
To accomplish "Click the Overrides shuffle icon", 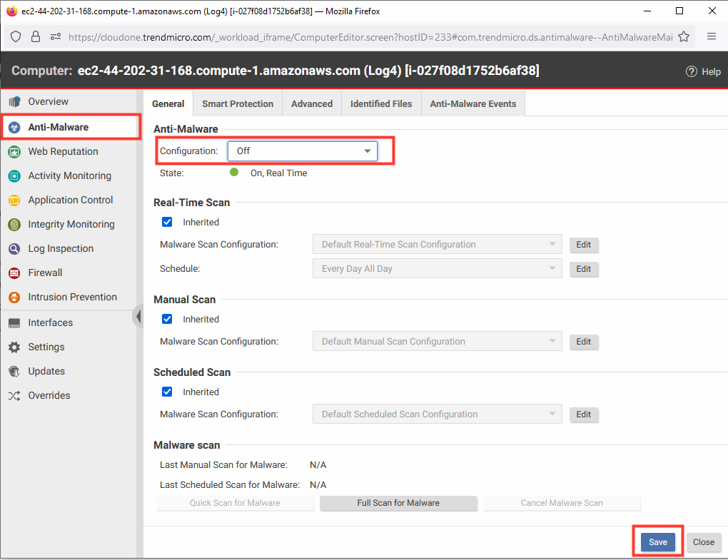I will tap(14, 396).
